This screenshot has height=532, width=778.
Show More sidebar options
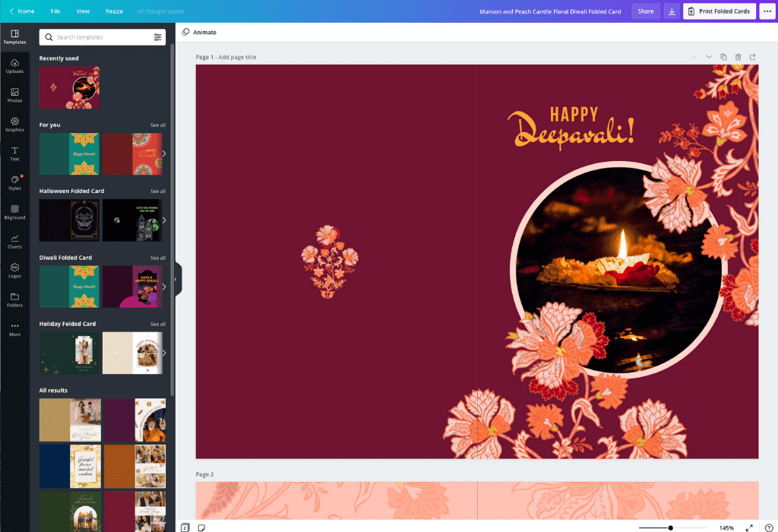[x=15, y=330]
